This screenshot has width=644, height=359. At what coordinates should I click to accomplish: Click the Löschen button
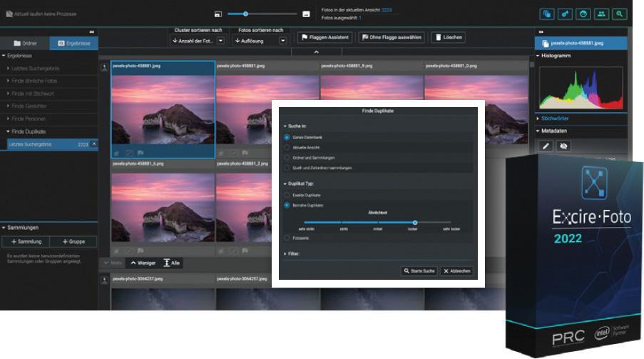(x=449, y=37)
